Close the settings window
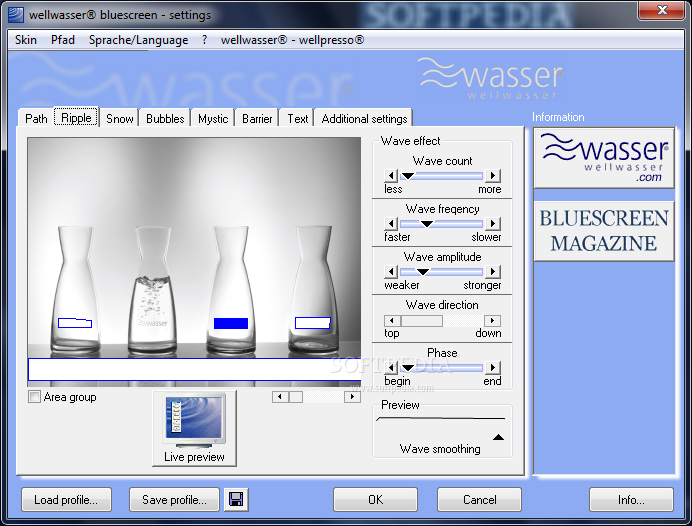692x526 pixels. point(661,10)
